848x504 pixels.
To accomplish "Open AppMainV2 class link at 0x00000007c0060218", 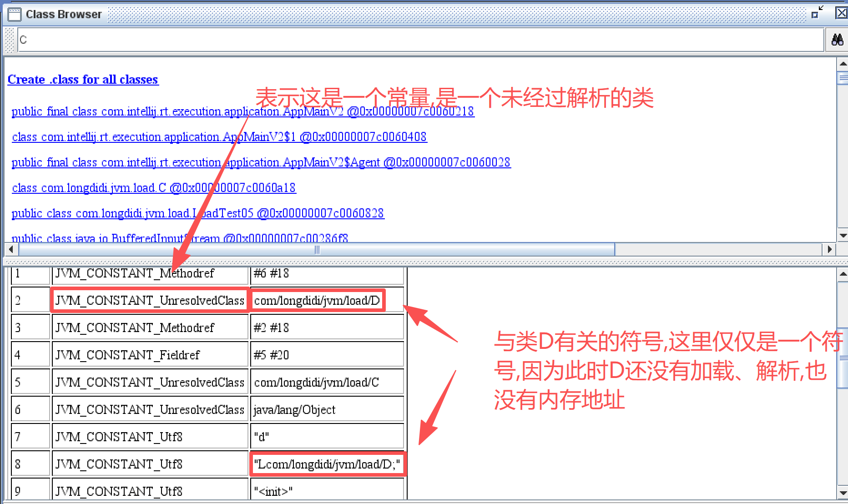I will click(x=243, y=111).
